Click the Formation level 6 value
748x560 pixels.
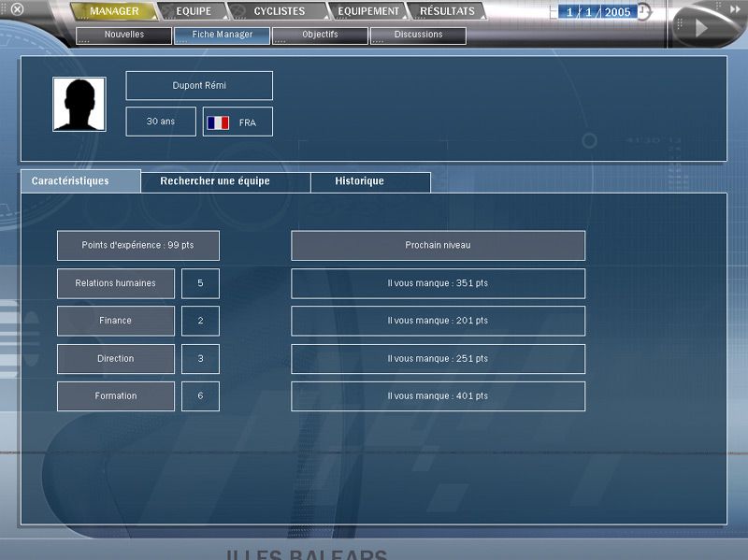point(200,396)
